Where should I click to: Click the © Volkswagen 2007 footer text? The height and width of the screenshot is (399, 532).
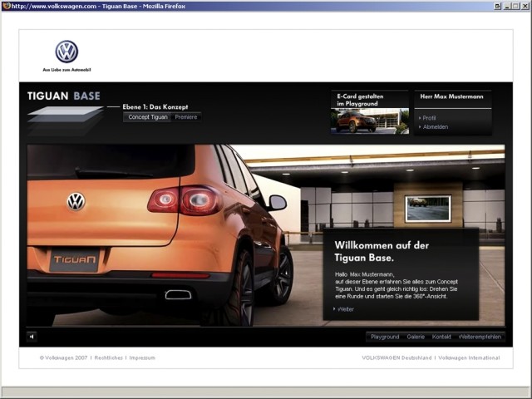pos(63,357)
